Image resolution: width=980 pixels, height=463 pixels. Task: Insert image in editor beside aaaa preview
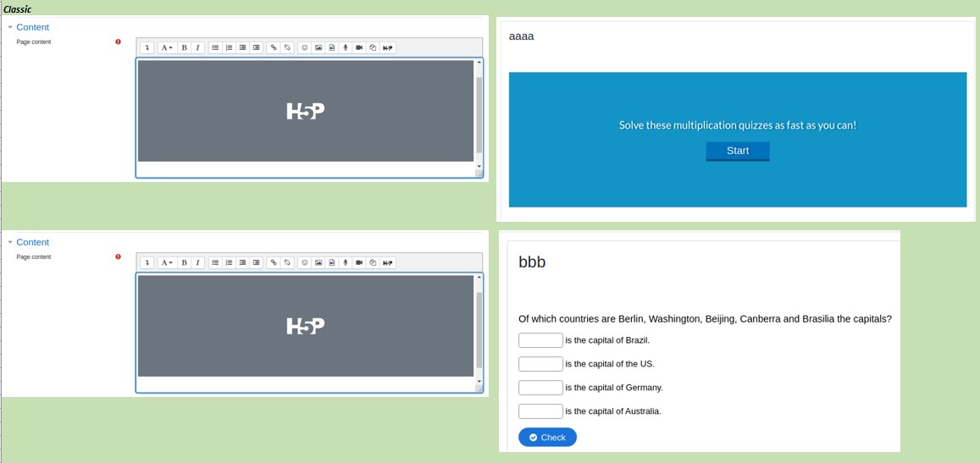coord(318,47)
